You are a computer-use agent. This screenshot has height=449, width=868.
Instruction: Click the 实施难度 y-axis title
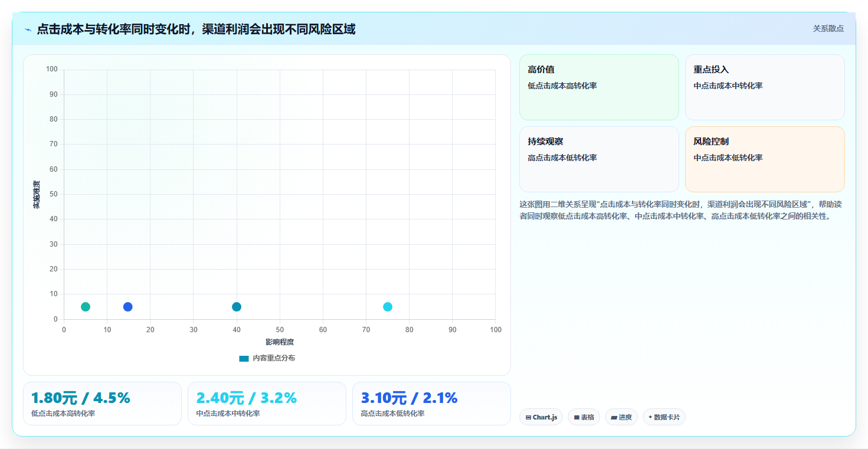(x=37, y=195)
